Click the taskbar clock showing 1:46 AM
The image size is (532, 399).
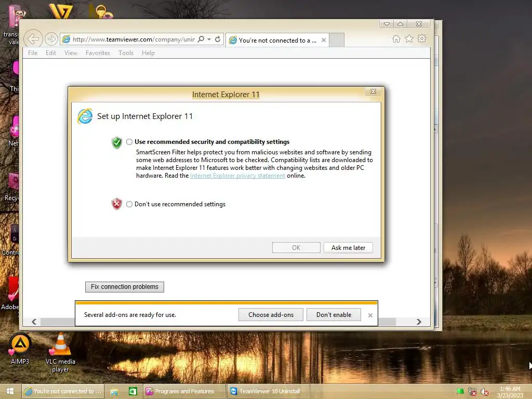pos(510,392)
